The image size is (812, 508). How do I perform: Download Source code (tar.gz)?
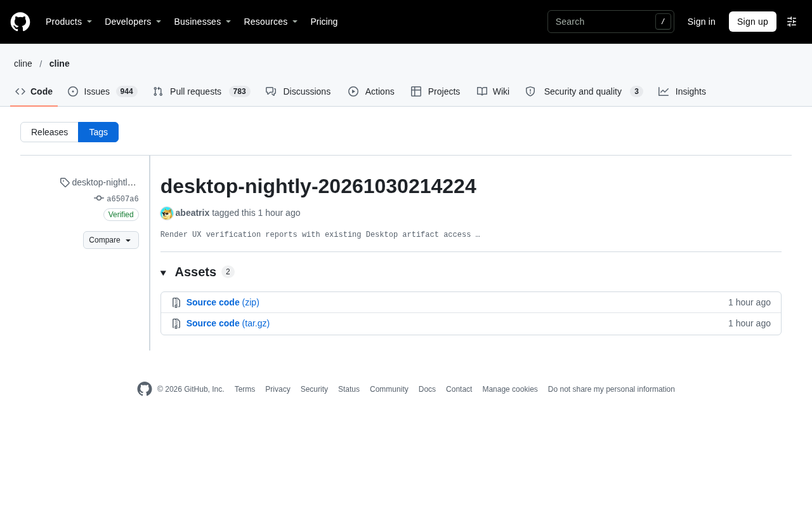228,323
